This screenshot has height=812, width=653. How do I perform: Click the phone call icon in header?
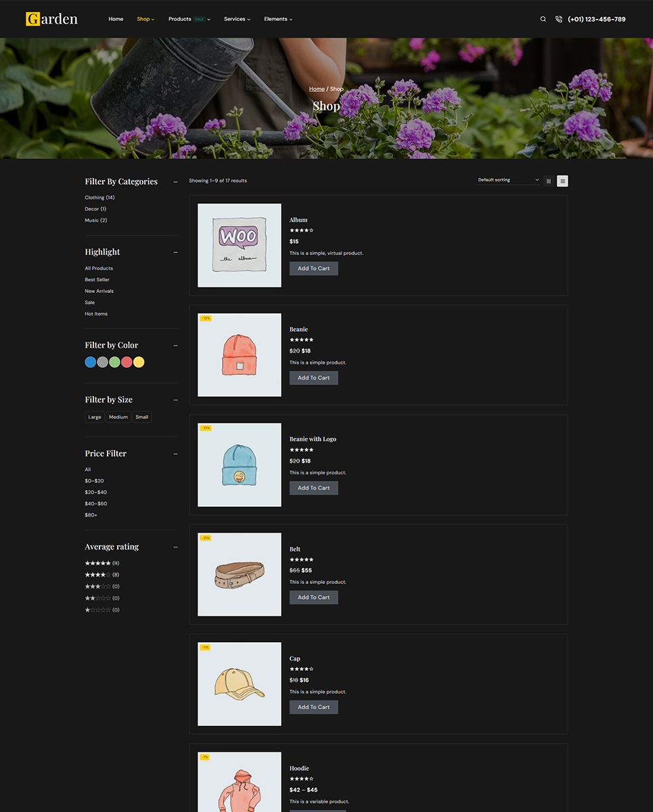click(558, 19)
